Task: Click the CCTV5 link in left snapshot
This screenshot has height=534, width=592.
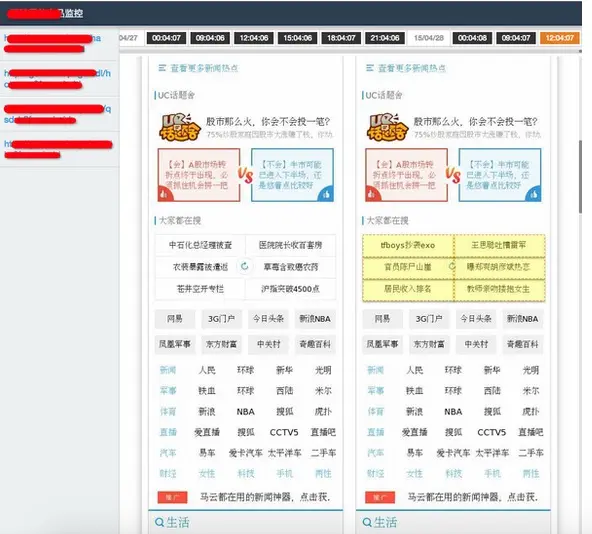Action: [x=284, y=432]
